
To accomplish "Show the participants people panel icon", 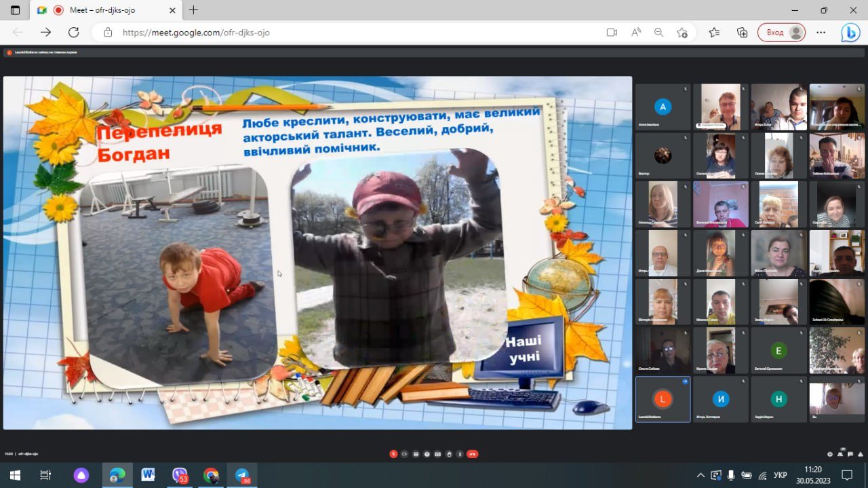I will pos(840,454).
